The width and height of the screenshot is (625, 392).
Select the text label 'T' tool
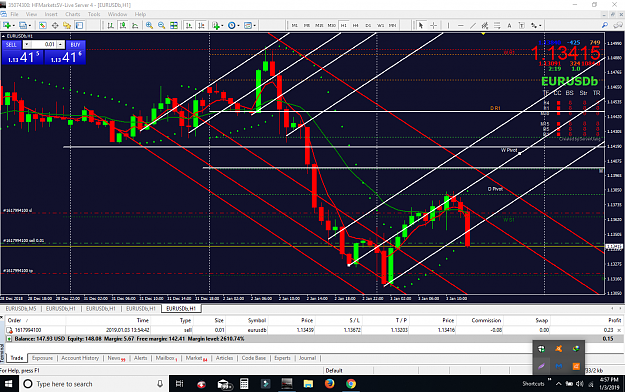[x=521, y=26]
